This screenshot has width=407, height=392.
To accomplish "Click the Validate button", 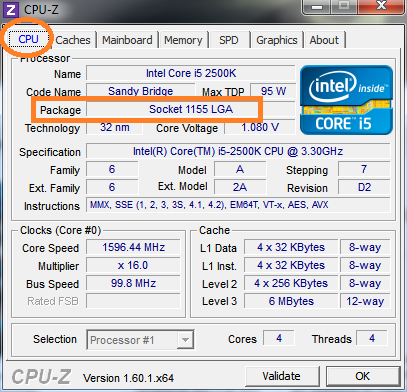I will coord(282,376).
